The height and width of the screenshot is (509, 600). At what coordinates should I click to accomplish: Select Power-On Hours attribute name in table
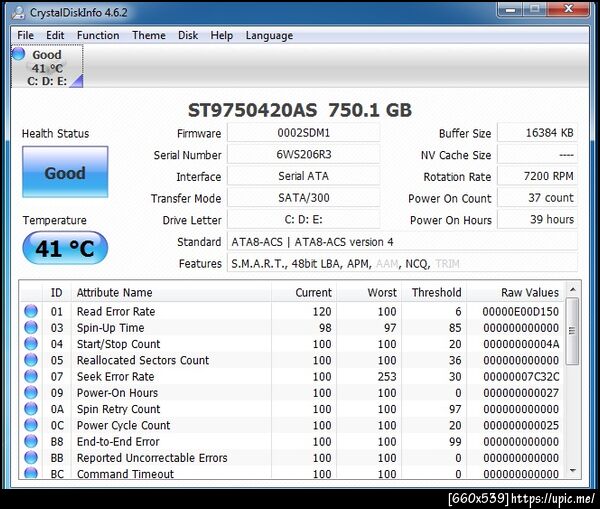(x=117, y=393)
